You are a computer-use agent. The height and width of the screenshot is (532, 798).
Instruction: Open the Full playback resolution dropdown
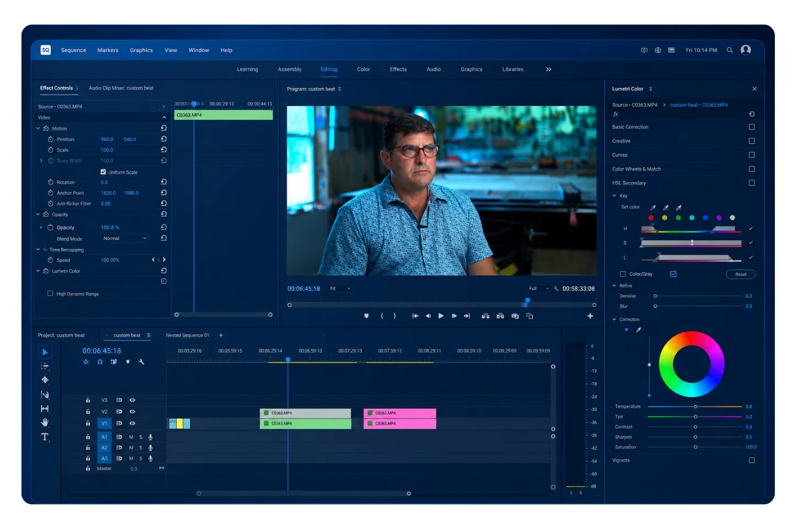pyautogui.click(x=539, y=289)
